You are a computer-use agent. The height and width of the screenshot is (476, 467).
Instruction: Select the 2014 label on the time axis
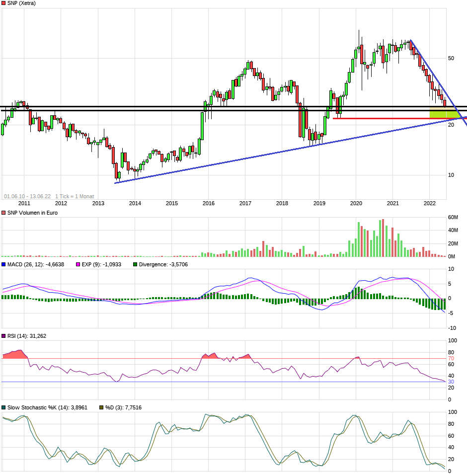coord(135,203)
